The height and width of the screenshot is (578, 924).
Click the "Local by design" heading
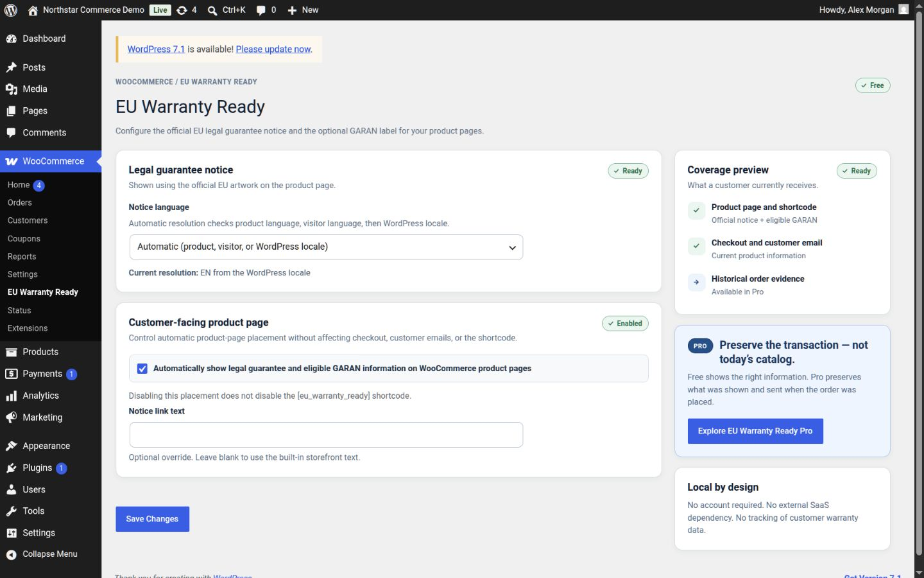click(723, 487)
